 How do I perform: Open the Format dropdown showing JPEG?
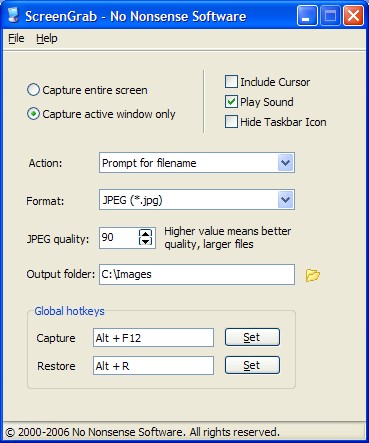coord(286,200)
